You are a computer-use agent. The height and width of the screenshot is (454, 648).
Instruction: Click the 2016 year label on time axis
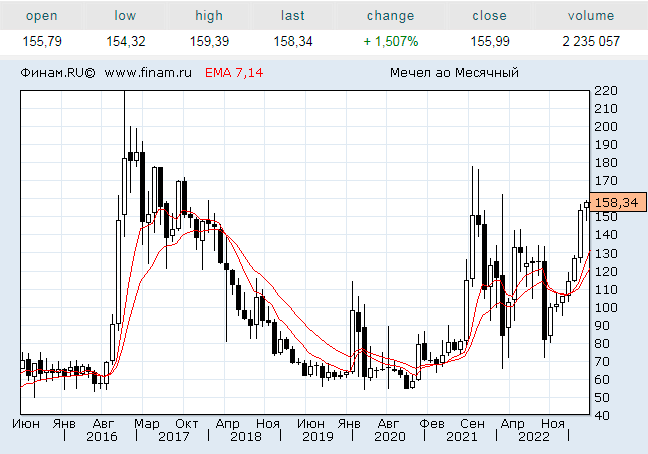pos(101,437)
